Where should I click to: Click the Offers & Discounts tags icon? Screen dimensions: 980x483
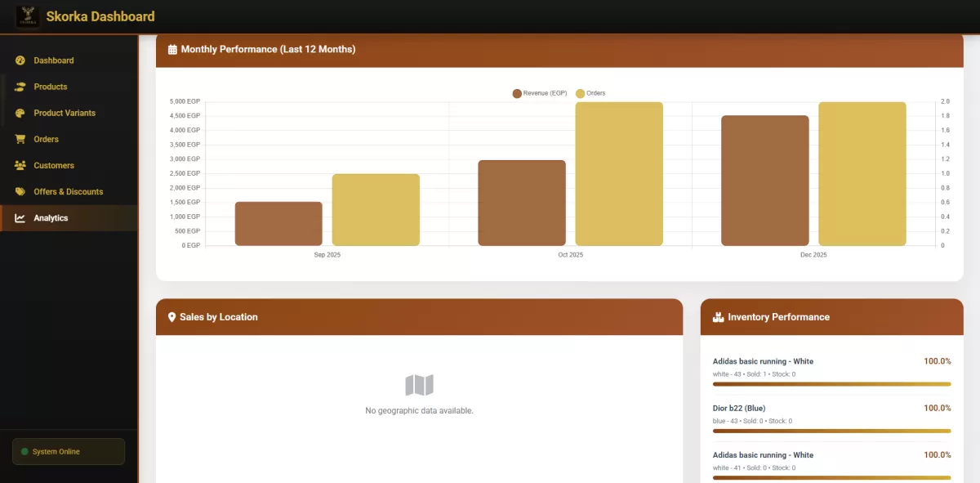20,191
